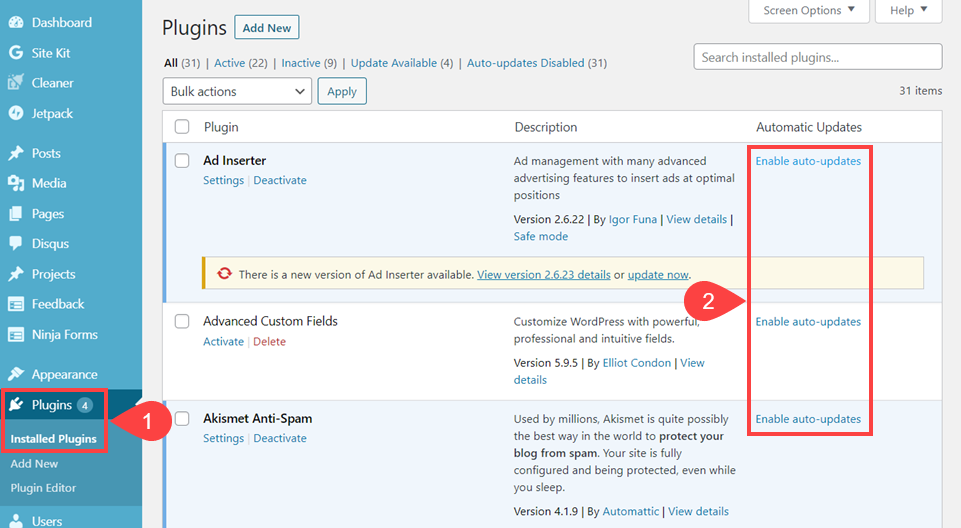
Task: Click the Add New button beside Plugins
Action: point(266,27)
